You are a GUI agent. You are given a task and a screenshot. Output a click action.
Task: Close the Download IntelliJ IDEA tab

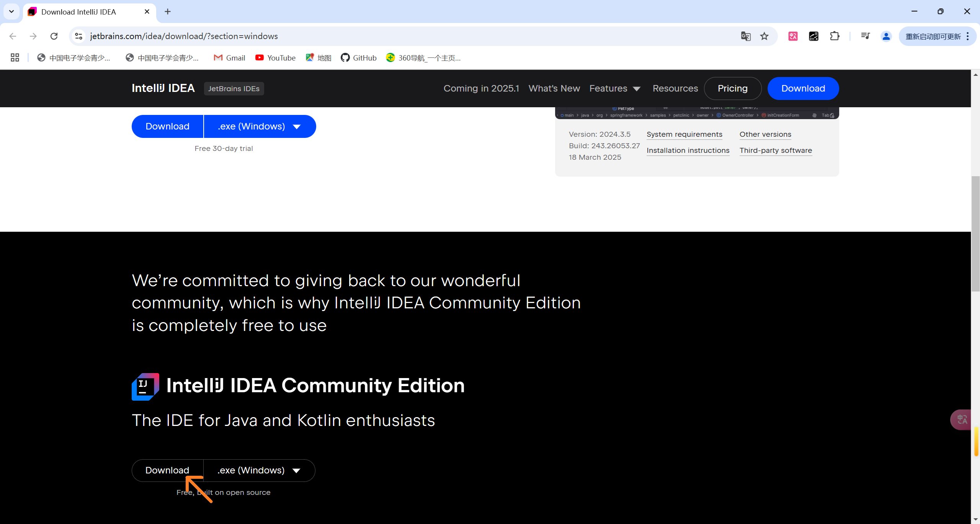pos(147,11)
